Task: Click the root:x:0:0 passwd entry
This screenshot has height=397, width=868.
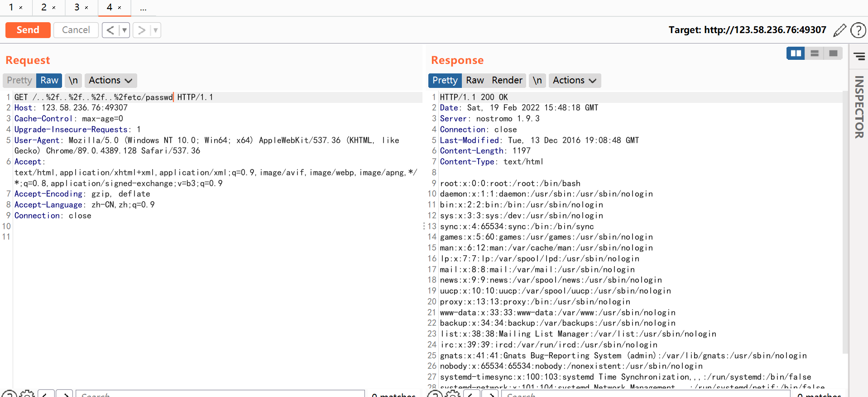Action: pyautogui.click(x=510, y=184)
